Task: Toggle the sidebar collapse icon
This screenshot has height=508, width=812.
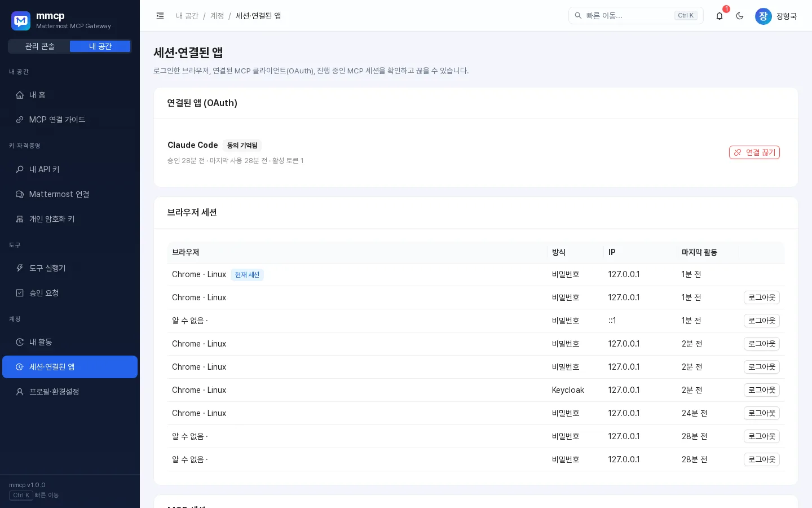Action: (x=160, y=16)
